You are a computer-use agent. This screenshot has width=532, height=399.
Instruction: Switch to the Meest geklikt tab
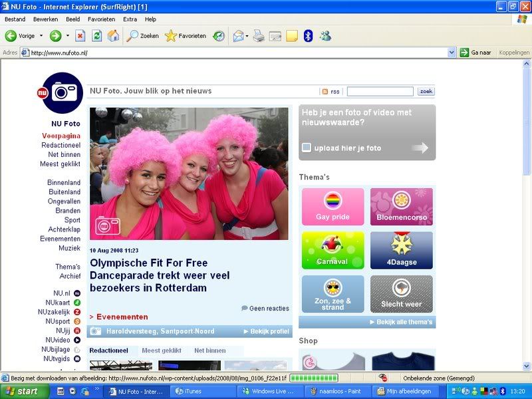click(x=162, y=350)
